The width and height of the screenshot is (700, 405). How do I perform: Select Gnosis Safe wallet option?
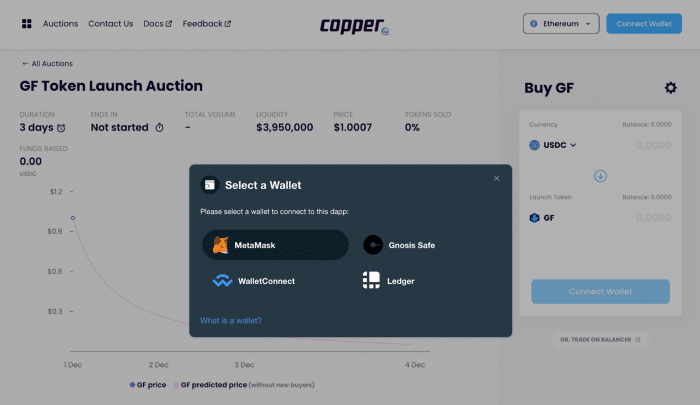[x=400, y=244]
